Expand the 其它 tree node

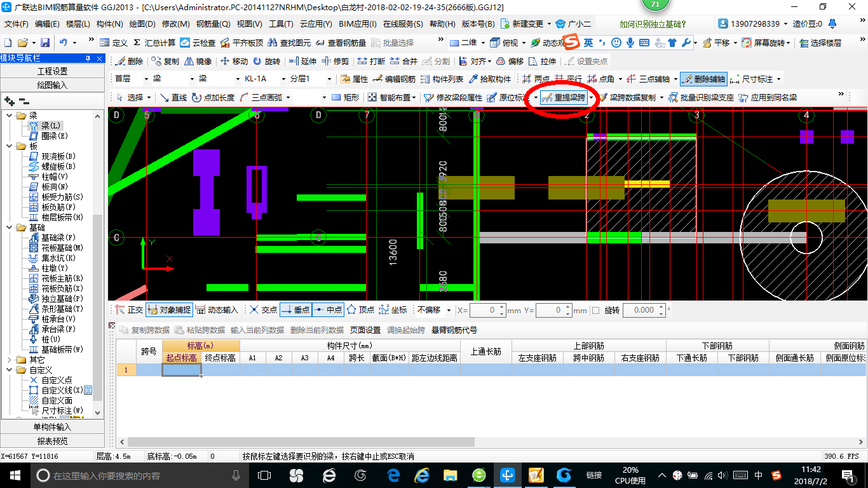pos(10,360)
